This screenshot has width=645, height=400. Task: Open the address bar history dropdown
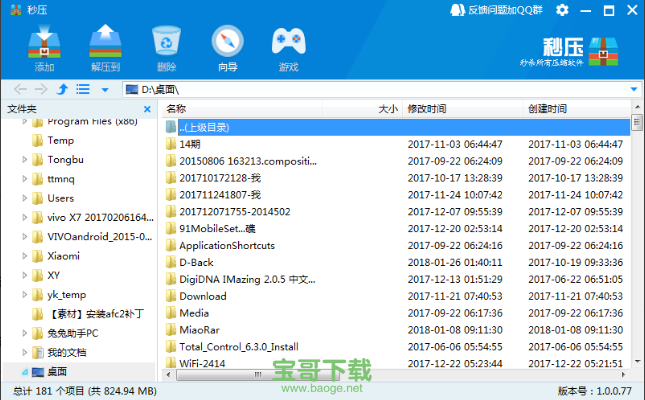[x=633, y=89]
